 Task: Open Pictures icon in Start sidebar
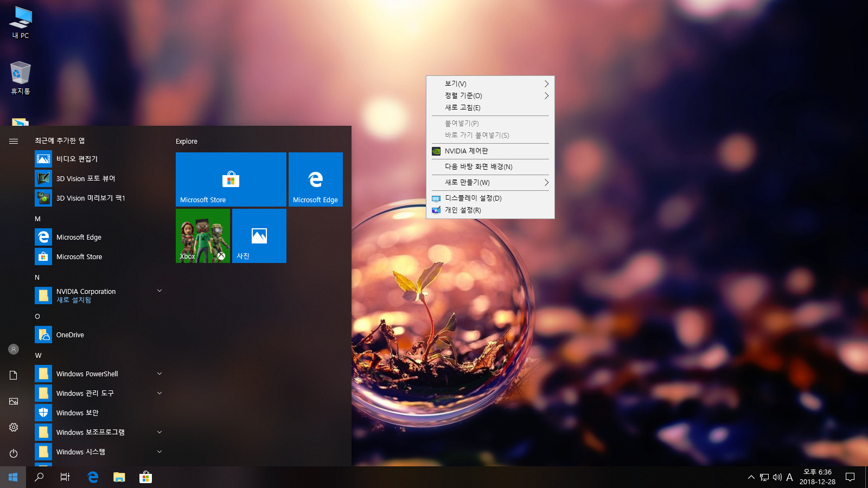[14, 401]
